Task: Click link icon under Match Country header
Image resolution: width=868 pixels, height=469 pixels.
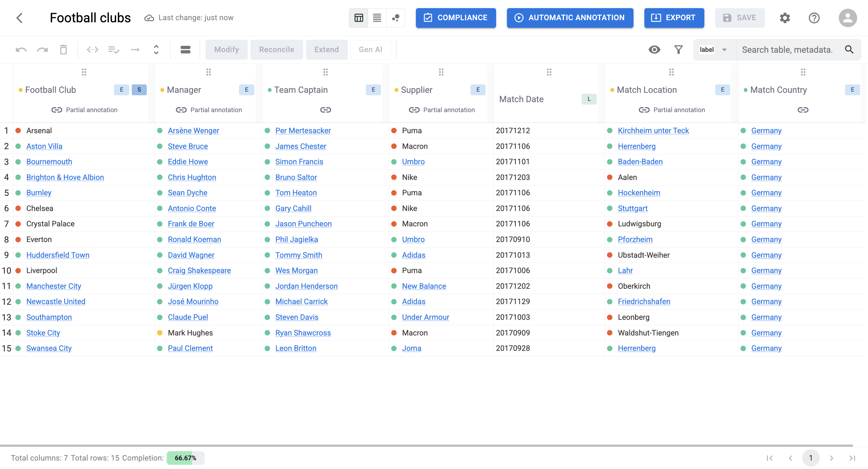Action: click(x=803, y=110)
